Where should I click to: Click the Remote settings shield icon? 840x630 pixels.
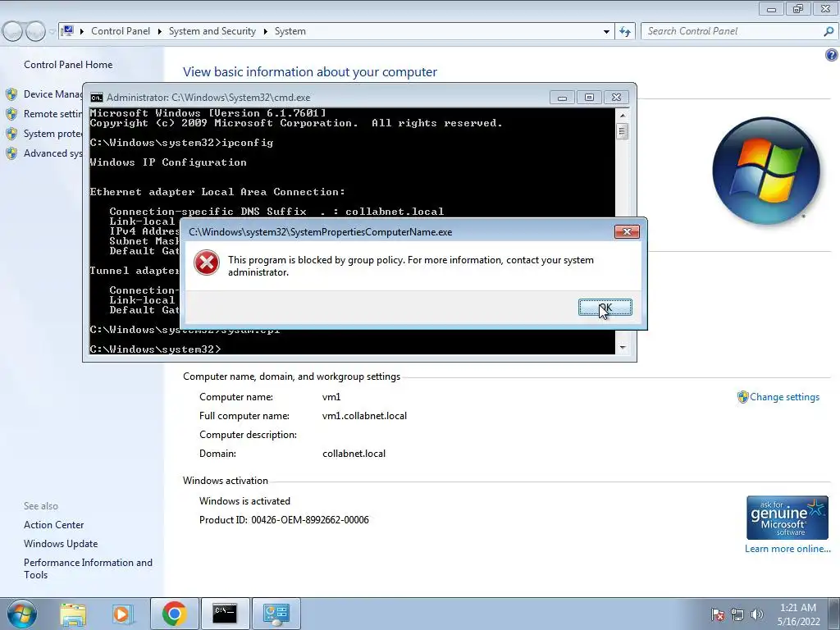11,114
